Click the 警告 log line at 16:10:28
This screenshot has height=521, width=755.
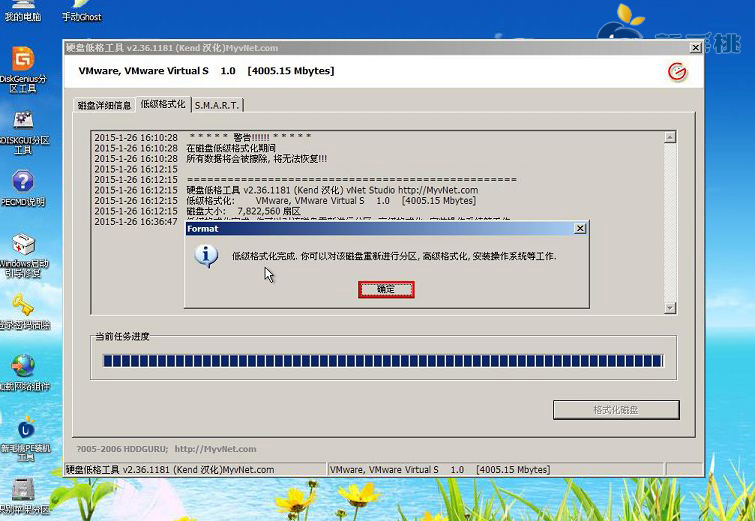click(203, 137)
